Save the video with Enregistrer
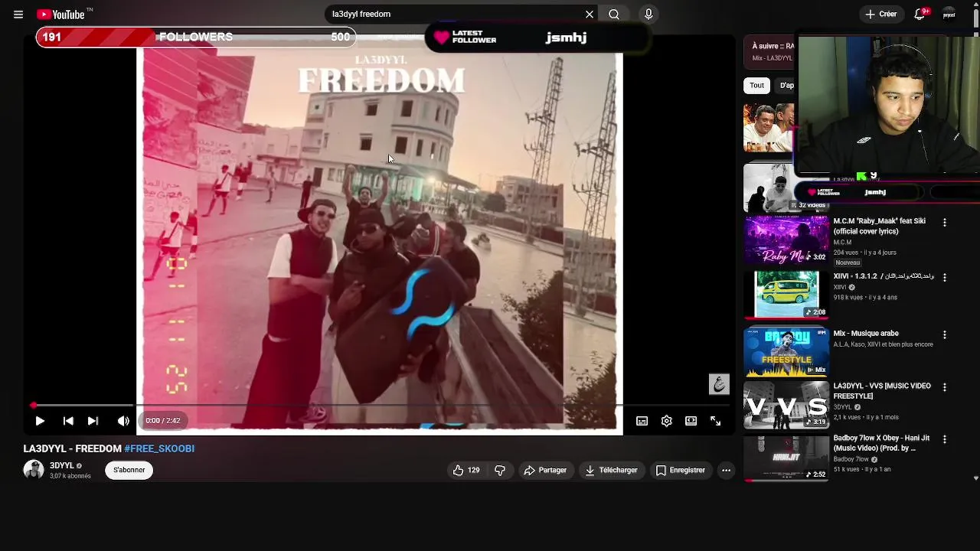The image size is (980, 551). [x=680, y=470]
